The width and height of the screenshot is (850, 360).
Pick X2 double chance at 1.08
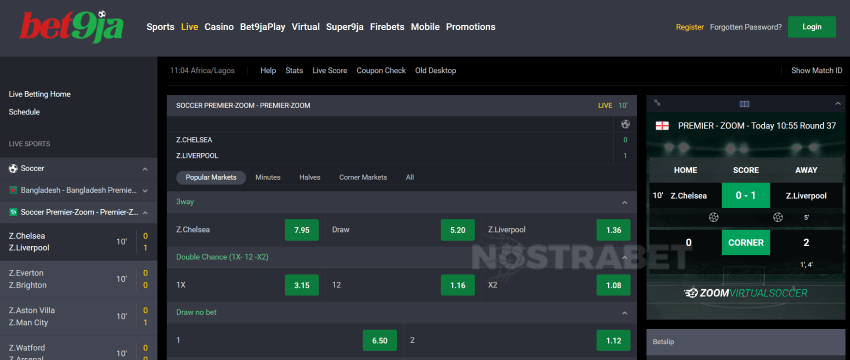pyautogui.click(x=614, y=285)
